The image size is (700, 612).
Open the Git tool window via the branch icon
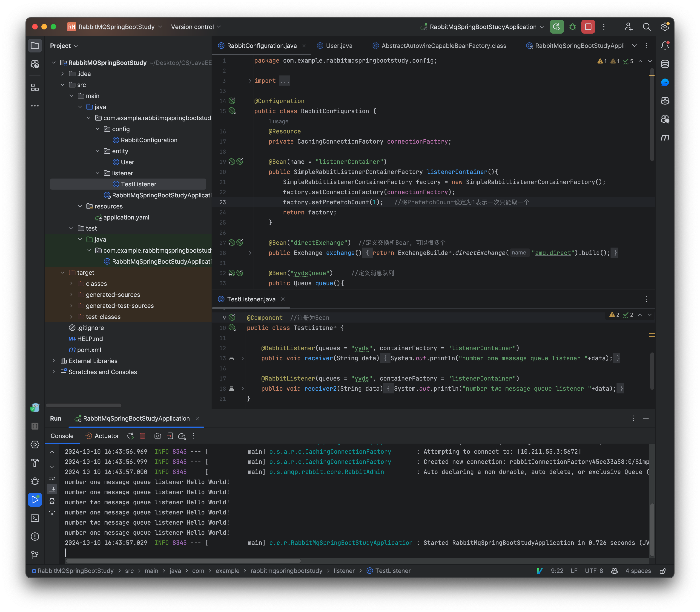click(35, 555)
